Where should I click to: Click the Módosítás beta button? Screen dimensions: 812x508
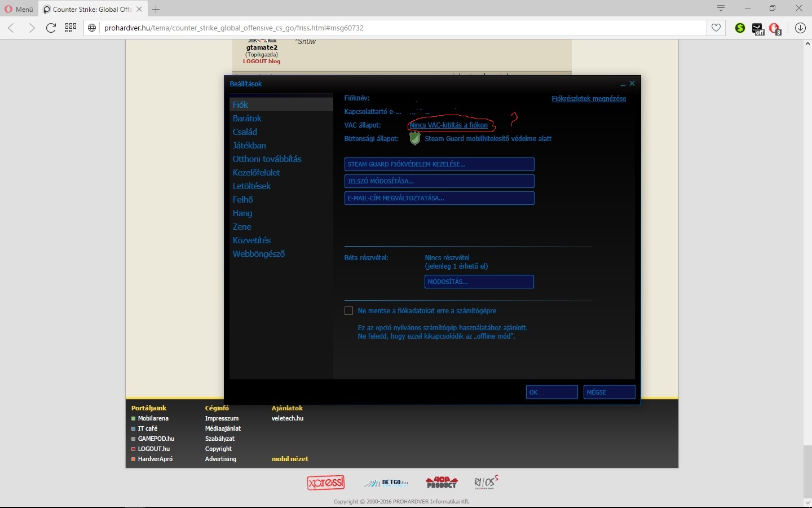tap(479, 282)
